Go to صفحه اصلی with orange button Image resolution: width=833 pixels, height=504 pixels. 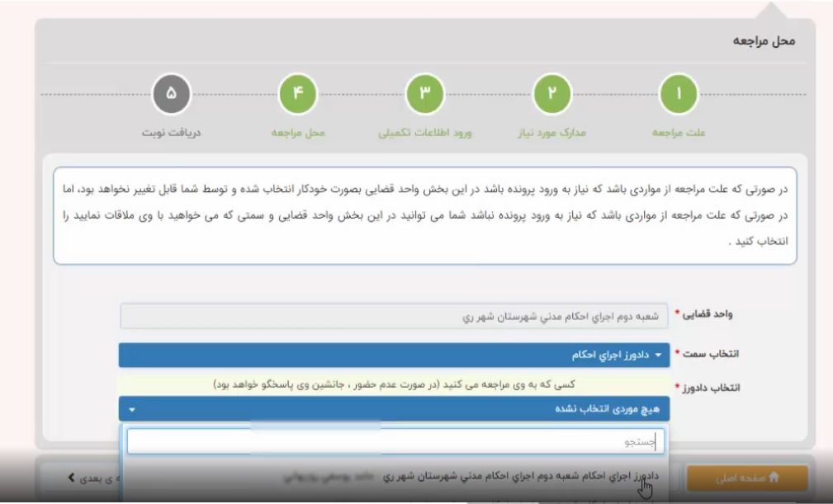(x=747, y=478)
